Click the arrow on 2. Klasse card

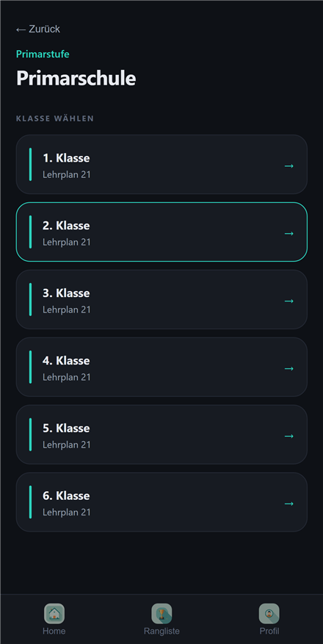(x=289, y=233)
